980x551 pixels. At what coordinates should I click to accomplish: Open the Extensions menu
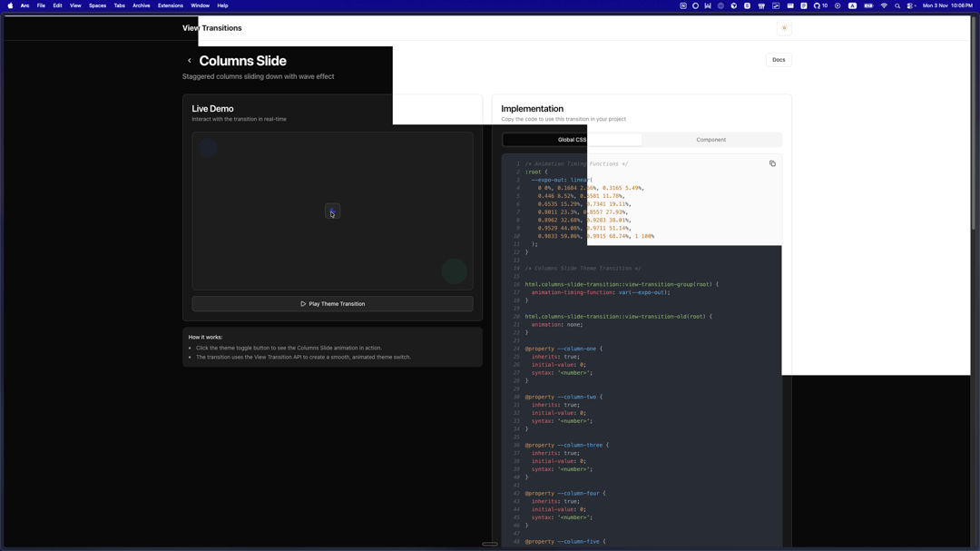coord(171,5)
